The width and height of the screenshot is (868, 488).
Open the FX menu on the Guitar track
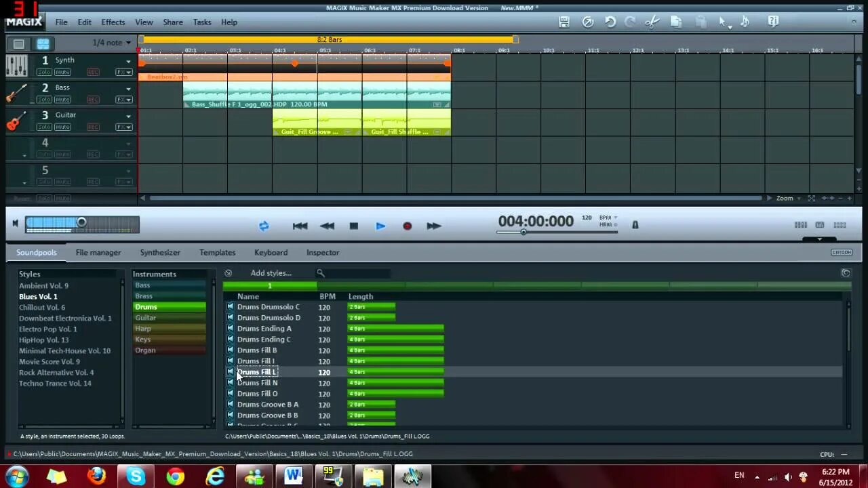click(123, 127)
